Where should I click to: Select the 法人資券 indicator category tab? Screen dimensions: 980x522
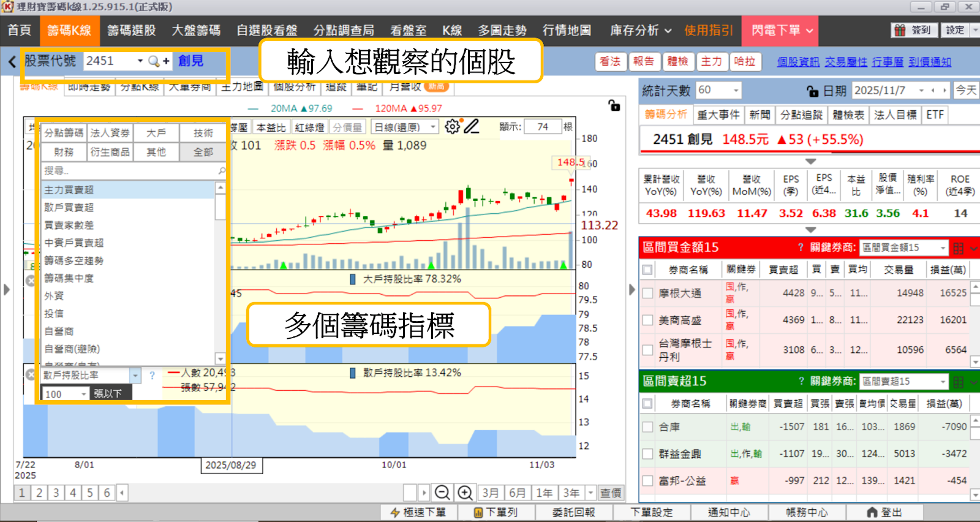110,133
